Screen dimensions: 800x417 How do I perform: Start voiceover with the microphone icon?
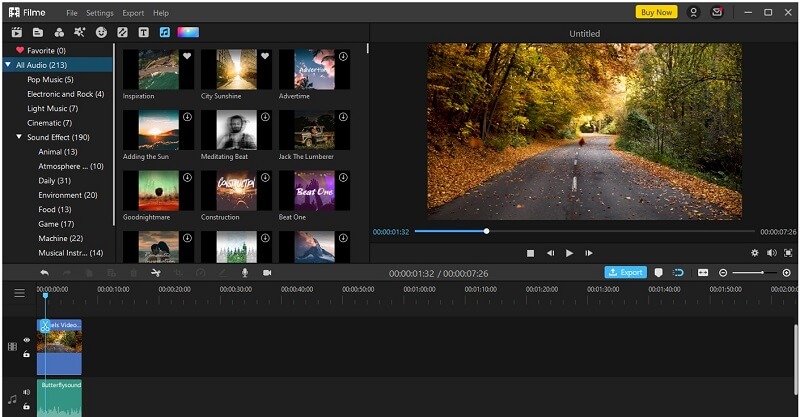[x=245, y=273]
